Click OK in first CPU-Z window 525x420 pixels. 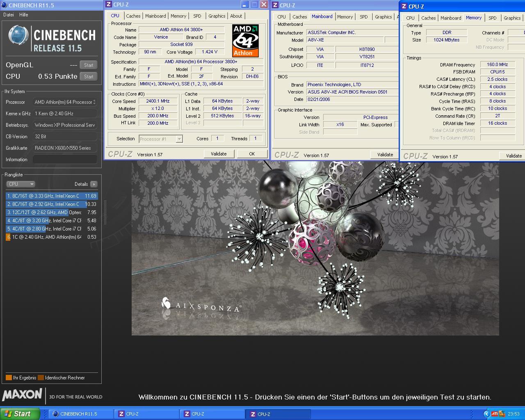click(252, 154)
